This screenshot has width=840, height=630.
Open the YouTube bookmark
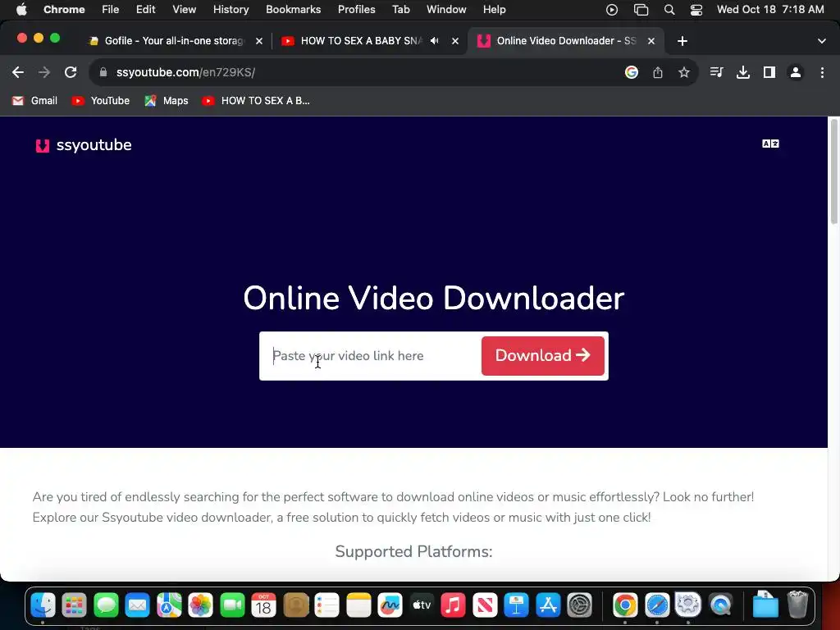click(x=101, y=101)
